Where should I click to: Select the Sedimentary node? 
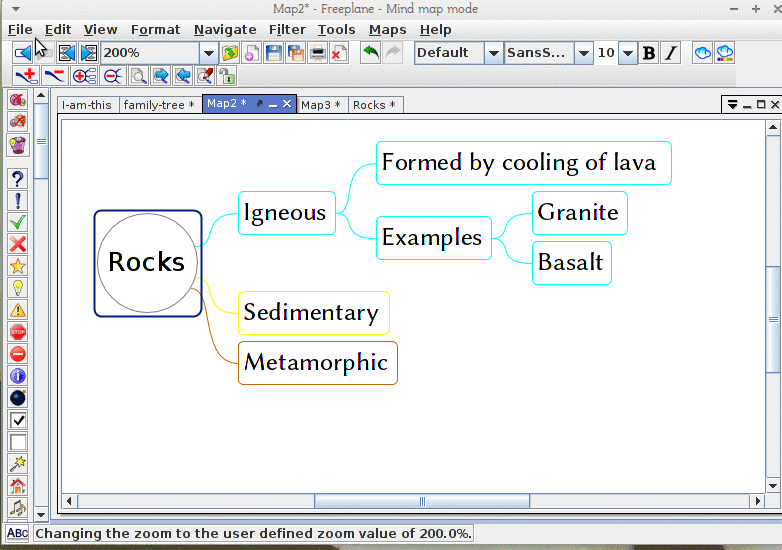point(313,313)
